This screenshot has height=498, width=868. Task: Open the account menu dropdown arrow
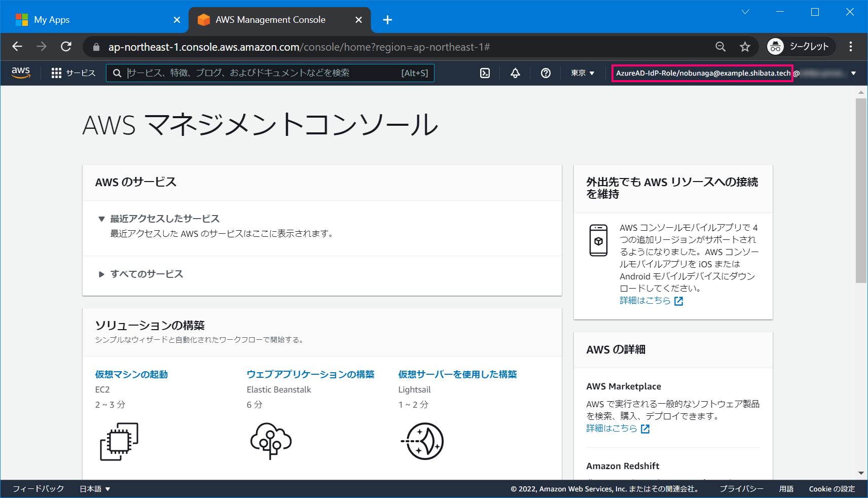point(853,74)
